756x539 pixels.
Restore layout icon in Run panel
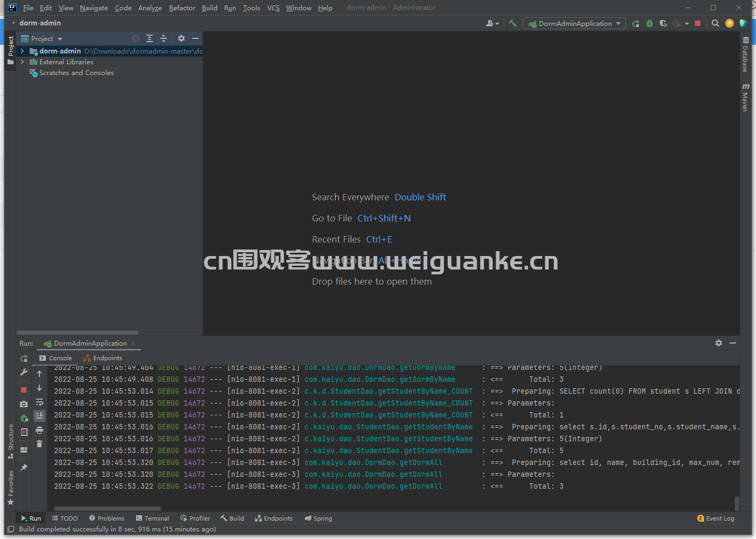[x=24, y=449]
